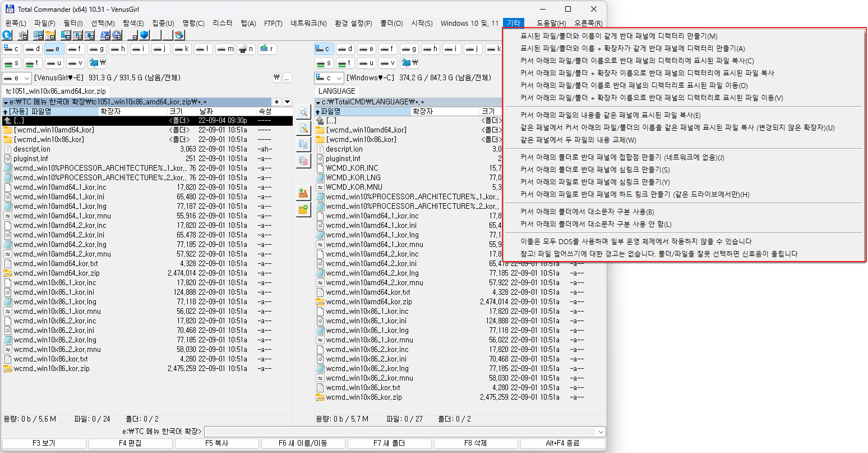Click the F3 보기 button
This screenshot has width=868, height=453.
click(44, 443)
